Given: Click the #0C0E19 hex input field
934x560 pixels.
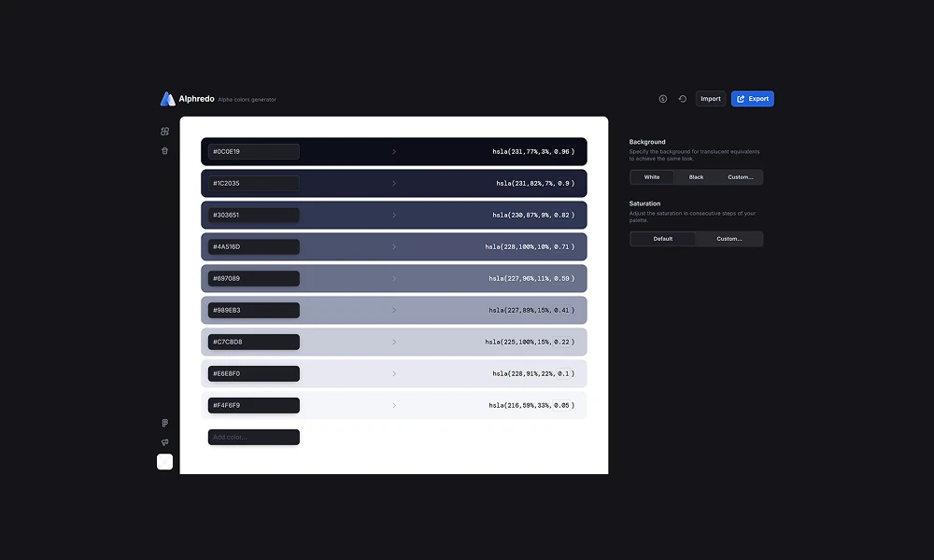Looking at the screenshot, I should pyautogui.click(x=253, y=151).
